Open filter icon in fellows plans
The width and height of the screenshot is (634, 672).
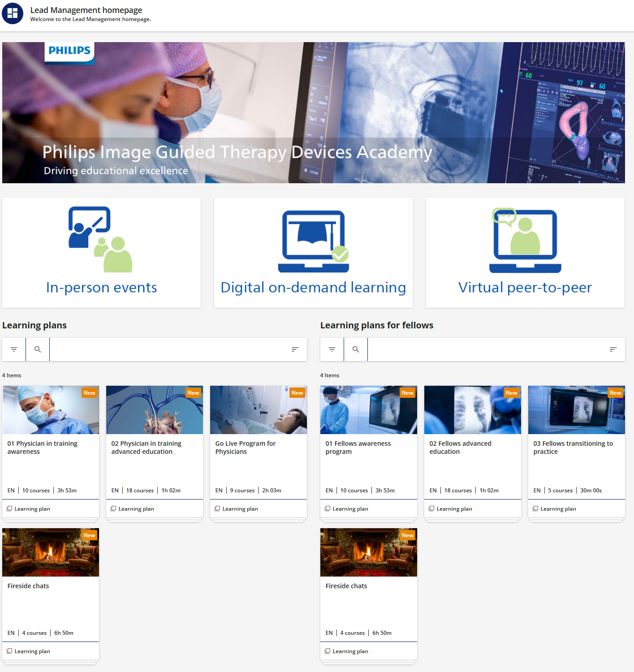pos(332,349)
